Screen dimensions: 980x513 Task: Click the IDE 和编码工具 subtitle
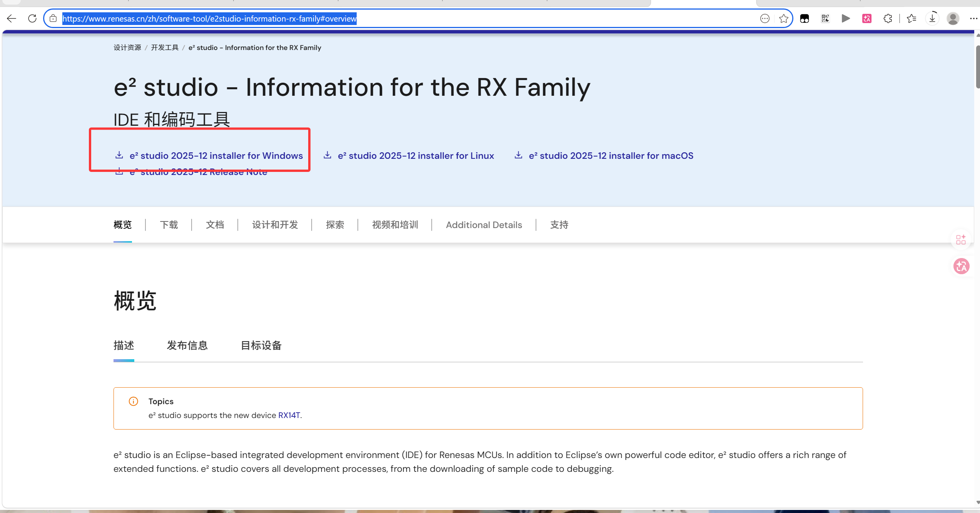(x=172, y=120)
